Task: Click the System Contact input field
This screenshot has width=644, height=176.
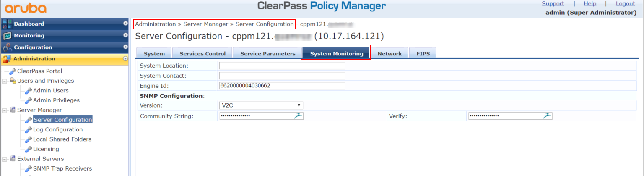Action: point(282,76)
